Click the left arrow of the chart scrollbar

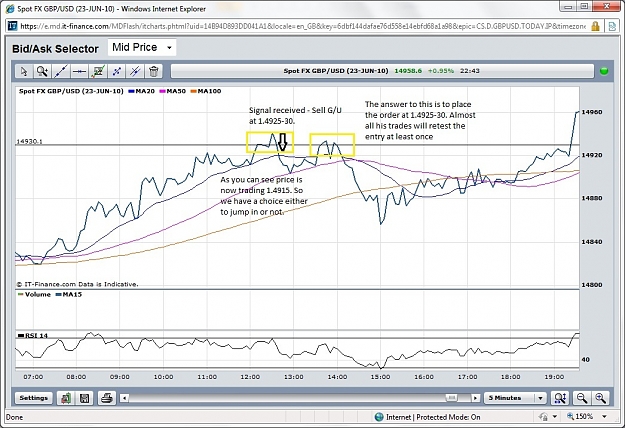124,398
